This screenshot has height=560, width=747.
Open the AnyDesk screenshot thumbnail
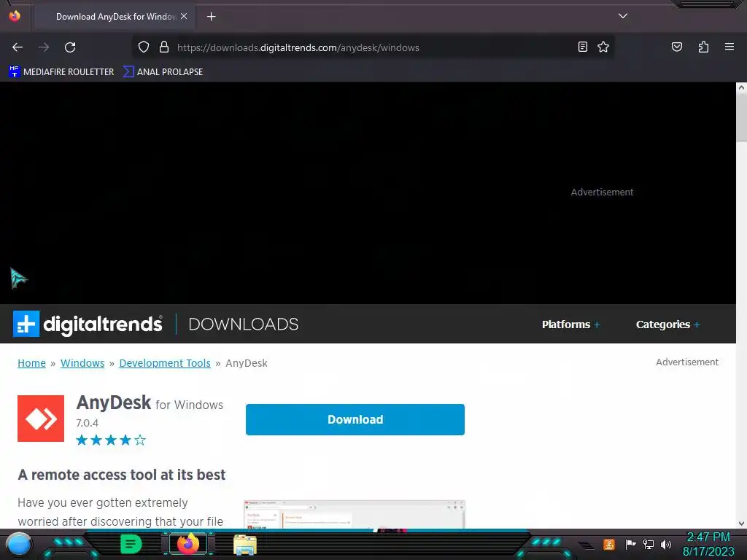[355, 514]
